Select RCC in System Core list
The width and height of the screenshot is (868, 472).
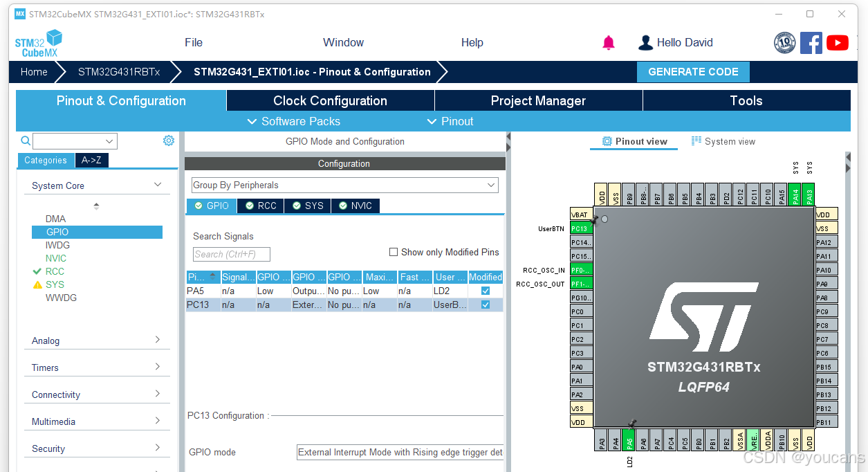(x=55, y=271)
